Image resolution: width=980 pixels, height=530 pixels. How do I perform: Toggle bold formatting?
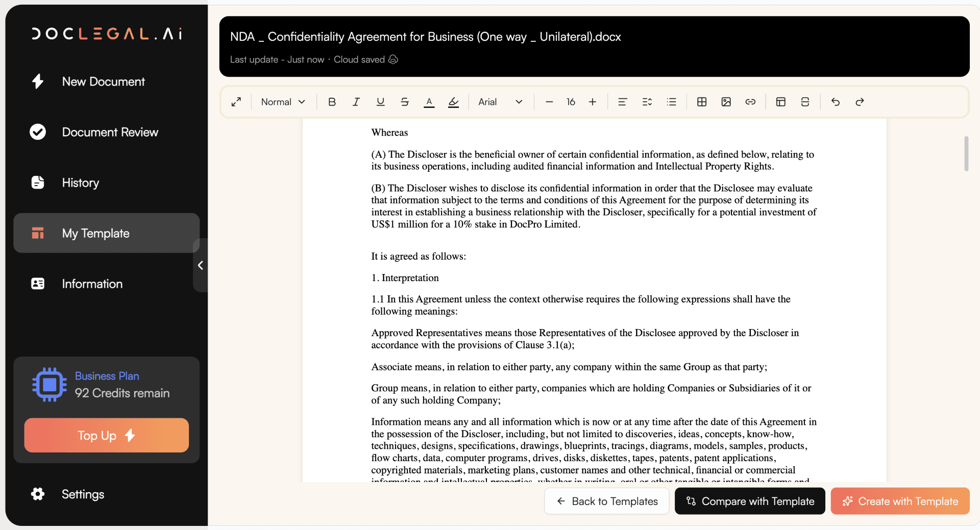tap(332, 102)
